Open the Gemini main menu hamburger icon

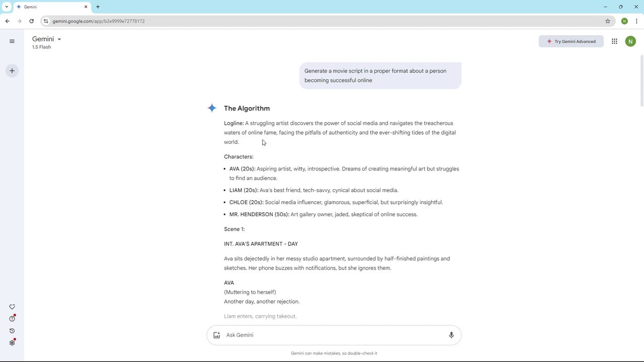pos(12,41)
